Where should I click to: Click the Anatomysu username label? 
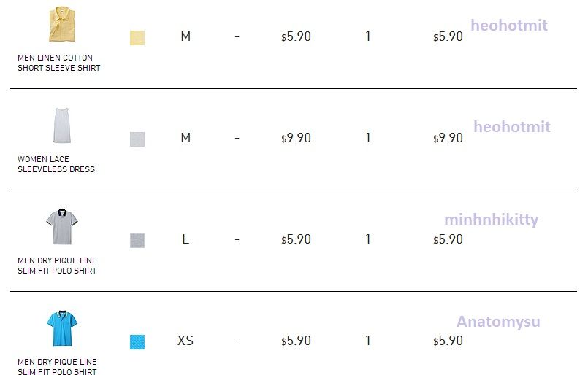click(x=498, y=322)
